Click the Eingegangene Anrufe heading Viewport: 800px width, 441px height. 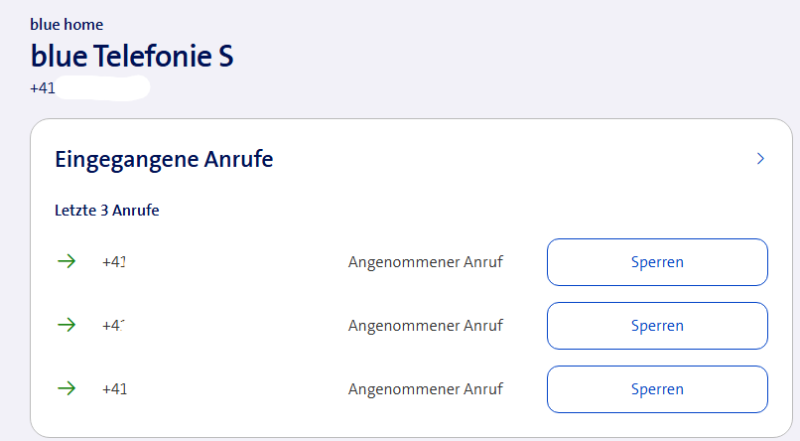pyautogui.click(x=164, y=158)
